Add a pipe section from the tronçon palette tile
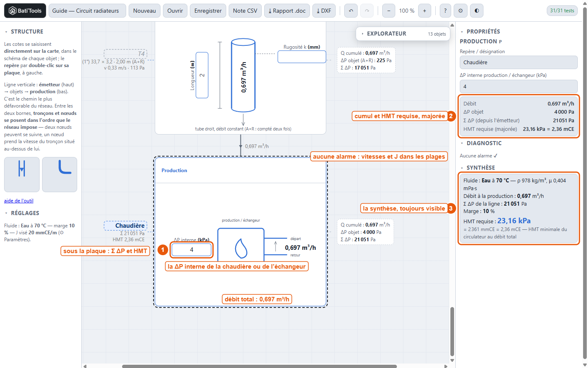The width and height of the screenshot is (588, 368). pos(22,175)
